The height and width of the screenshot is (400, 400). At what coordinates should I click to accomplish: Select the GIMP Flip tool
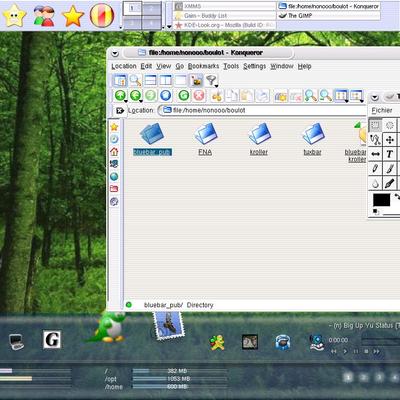coord(375,154)
